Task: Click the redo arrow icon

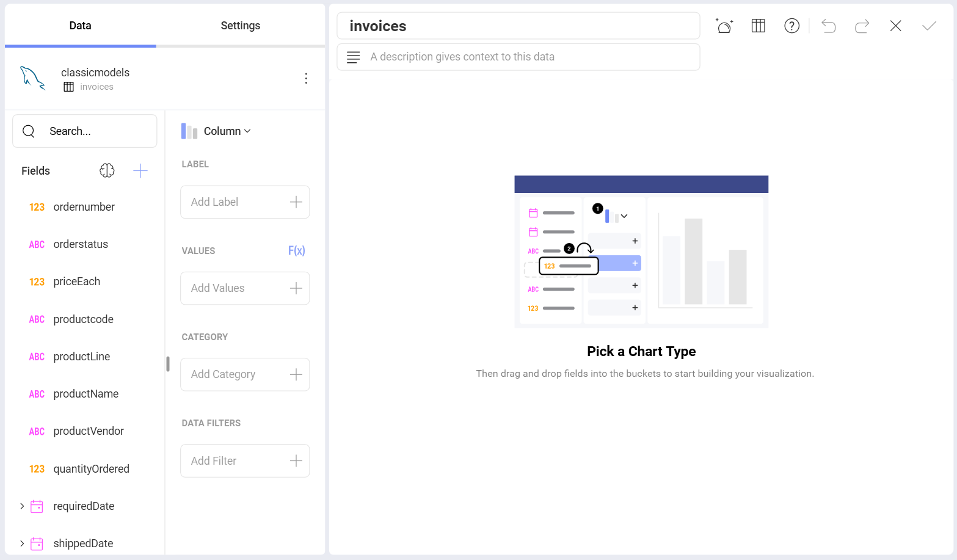Action: tap(862, 26)
